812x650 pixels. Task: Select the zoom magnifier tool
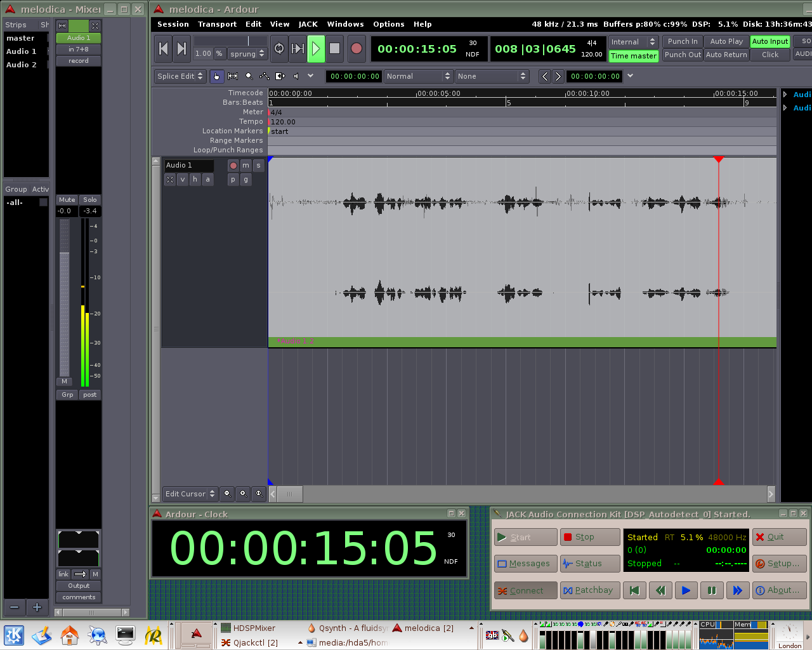(x=249, y=76)
